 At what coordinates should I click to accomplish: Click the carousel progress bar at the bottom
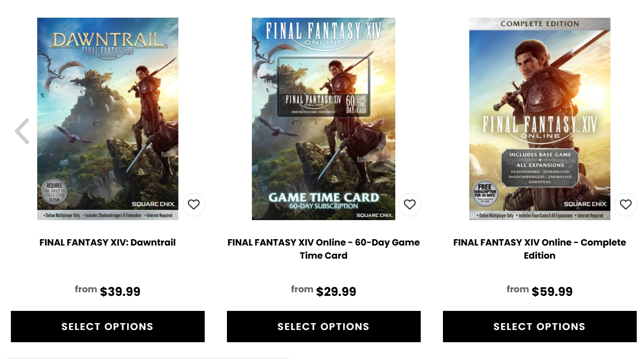click(x=148, y=358)
